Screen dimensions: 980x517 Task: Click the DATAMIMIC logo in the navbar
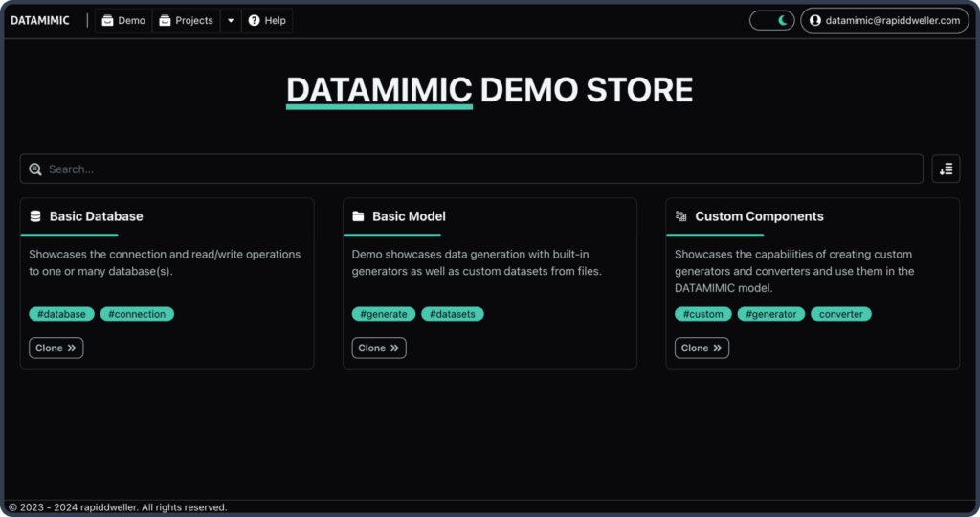point(40,20)
